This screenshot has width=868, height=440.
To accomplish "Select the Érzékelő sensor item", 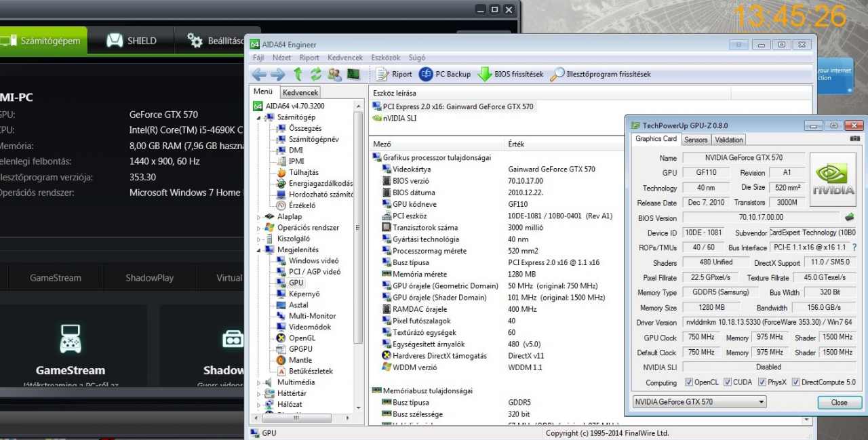I will pyautogui.click(x=296, y=205).
